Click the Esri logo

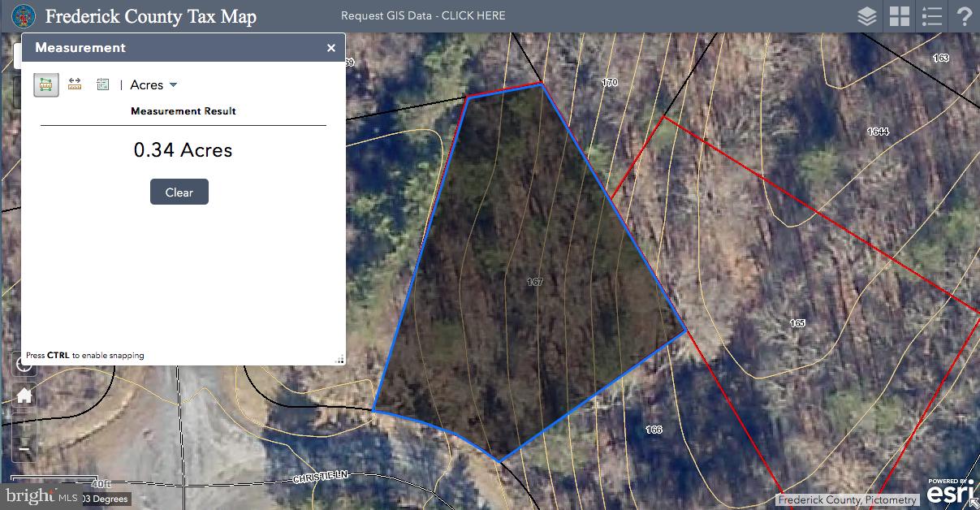[x=950, y=492]
